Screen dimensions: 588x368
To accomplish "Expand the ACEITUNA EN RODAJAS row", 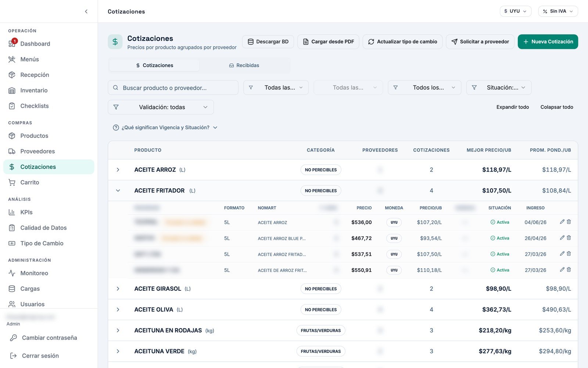I will pos(118,330).
